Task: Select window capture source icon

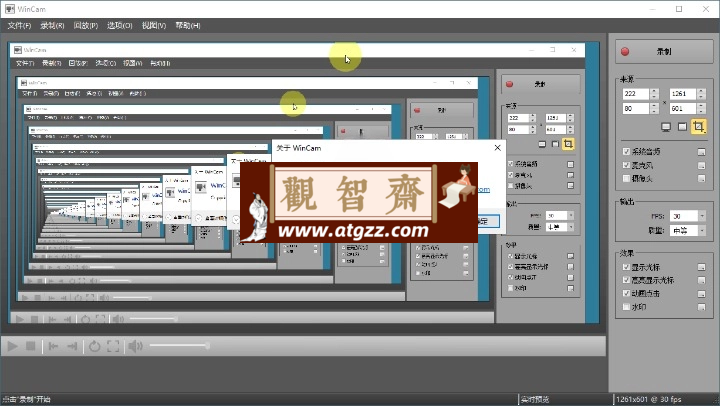Action: pos(682,127)
